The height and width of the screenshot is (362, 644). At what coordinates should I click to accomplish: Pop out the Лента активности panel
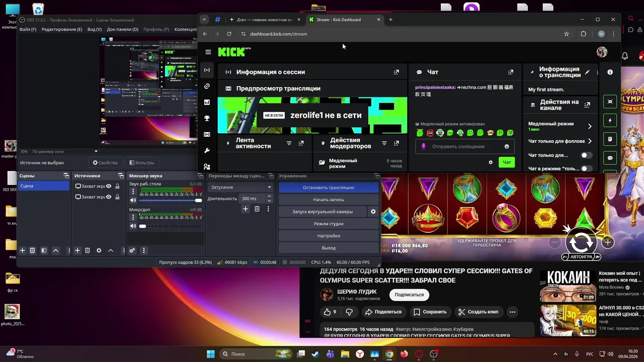[x=301, y=143]
